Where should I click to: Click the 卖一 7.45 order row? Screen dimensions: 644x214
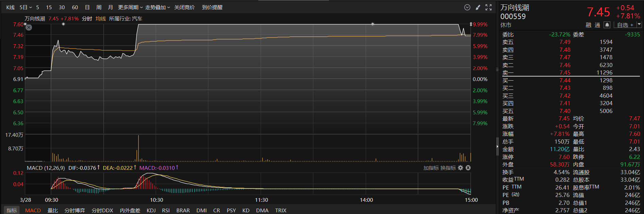coord(571,72)
